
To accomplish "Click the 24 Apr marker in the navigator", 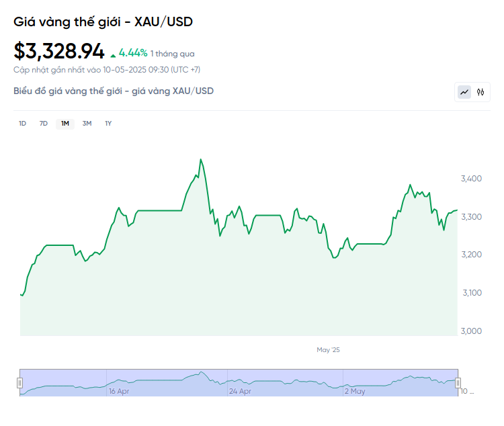I will click(240, 391).
